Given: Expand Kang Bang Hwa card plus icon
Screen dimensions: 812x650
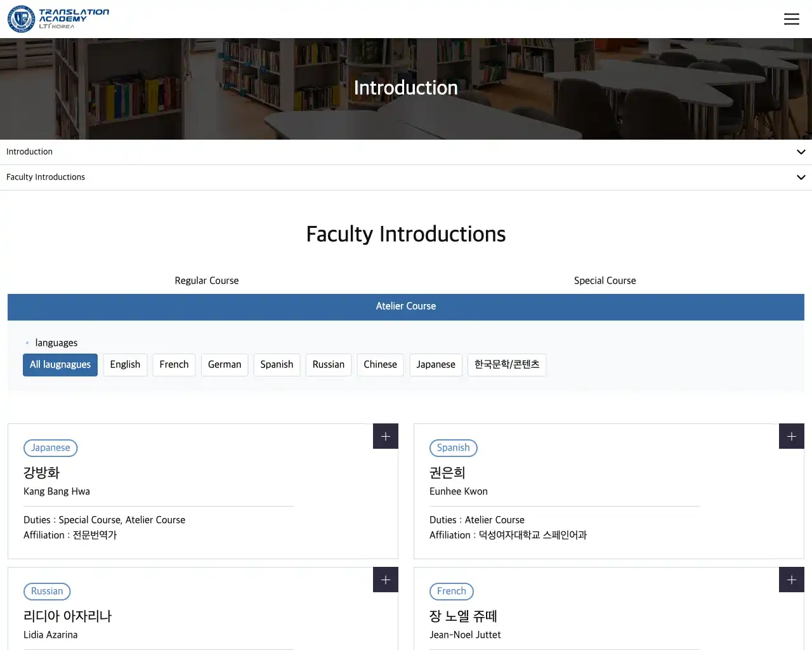Looking at the screenshot, I should tap(385, 436).
